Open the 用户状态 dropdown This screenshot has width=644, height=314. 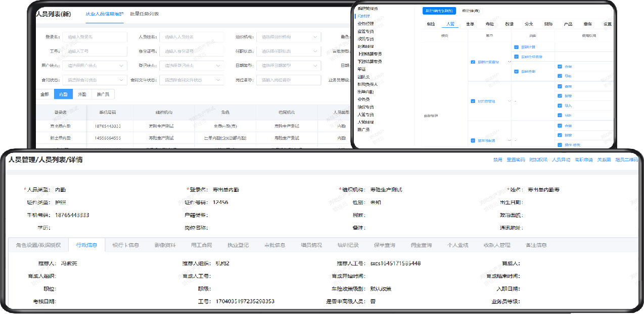click(x=94, y=66)
